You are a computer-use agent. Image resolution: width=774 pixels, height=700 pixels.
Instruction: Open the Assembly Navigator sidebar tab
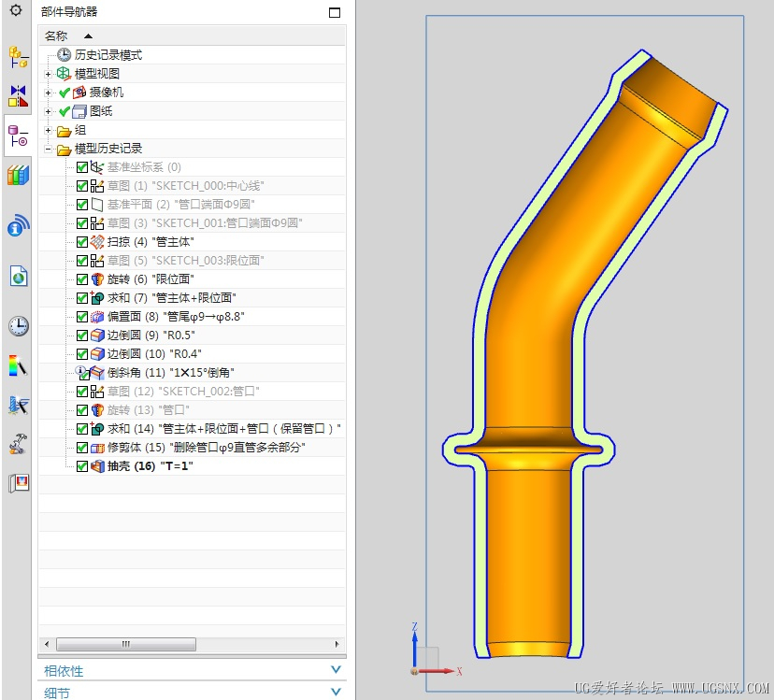[x=19, y=57]
